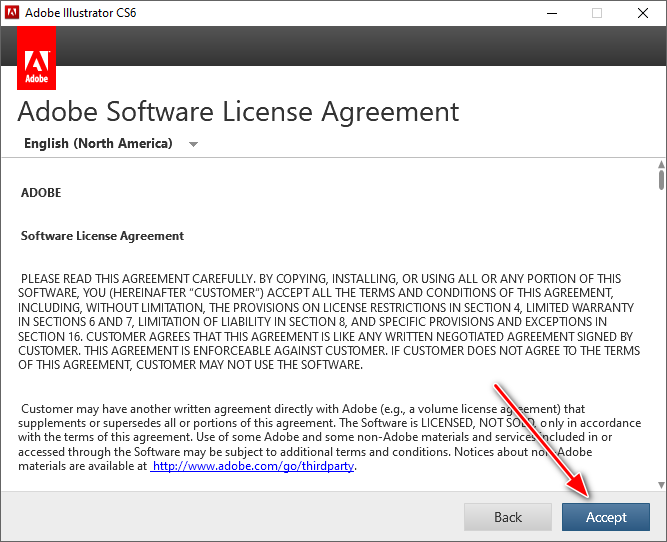Click the license text scrollbar thumb
667x542 pixels.
[x=660, y=180]
